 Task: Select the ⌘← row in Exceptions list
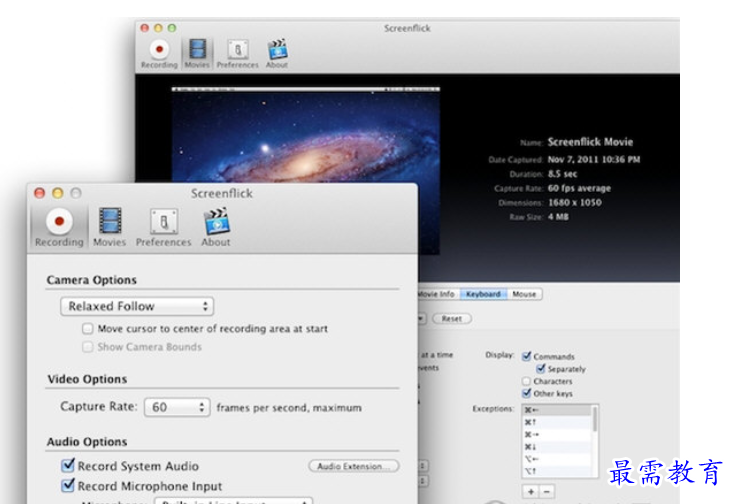click(557, 410)
